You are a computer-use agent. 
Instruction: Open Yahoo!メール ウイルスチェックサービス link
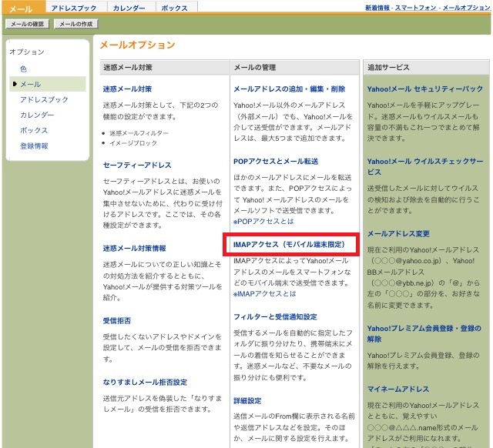[425, 166]
